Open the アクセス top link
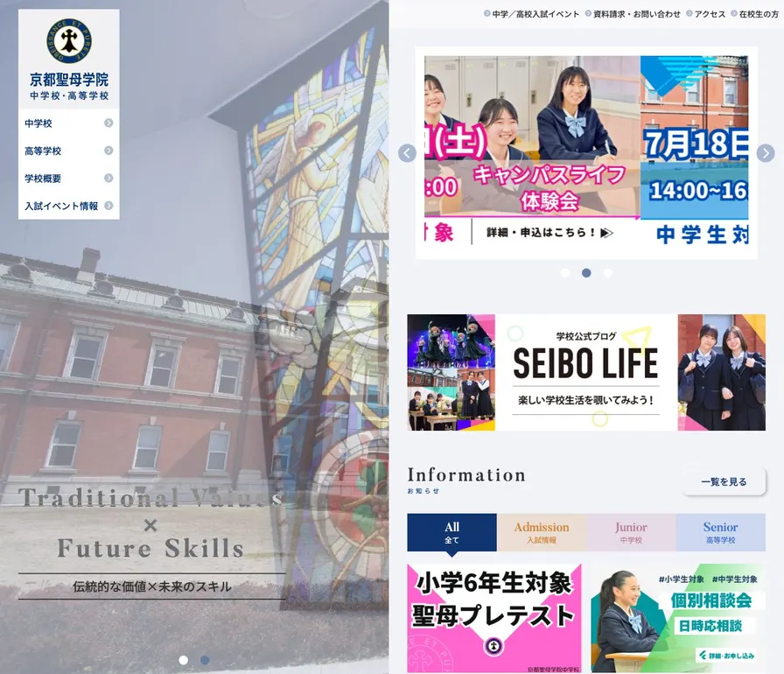This screenshot has height=674, width=784. 710,14
